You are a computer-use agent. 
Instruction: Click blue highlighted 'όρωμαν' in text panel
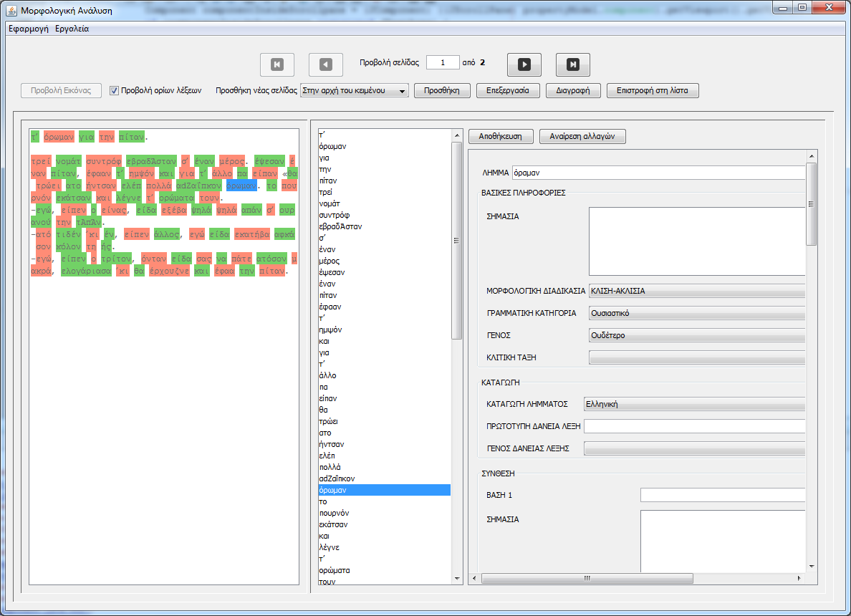(x=241, y=186)
